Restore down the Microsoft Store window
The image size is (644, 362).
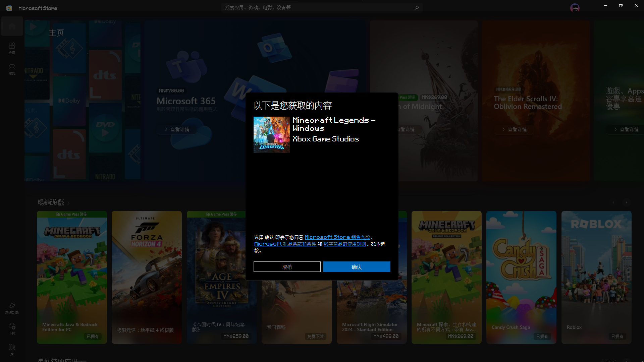pyautogui.click(x=621, y=5)
